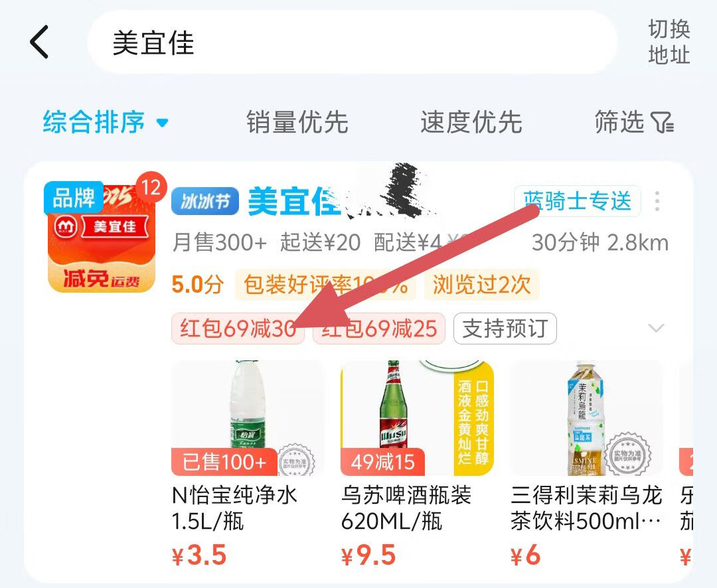The image size is (717, 588).
Task: Click the red 12 notification badge
Action: pyautogui.click(x=151, y=187)
